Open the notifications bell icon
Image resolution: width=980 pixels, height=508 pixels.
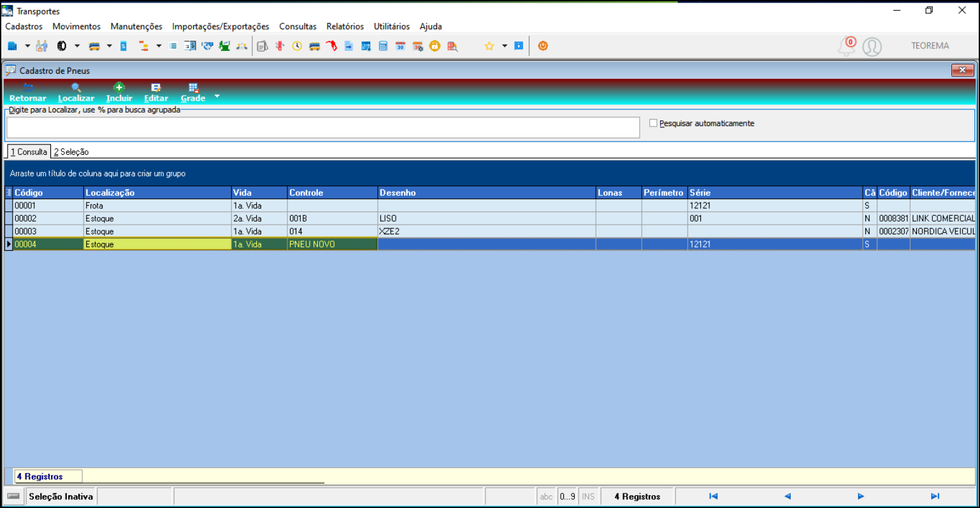(847, 46)
